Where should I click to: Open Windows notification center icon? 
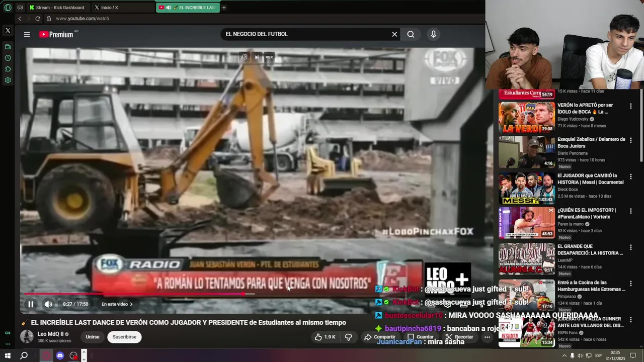[633, 355]
